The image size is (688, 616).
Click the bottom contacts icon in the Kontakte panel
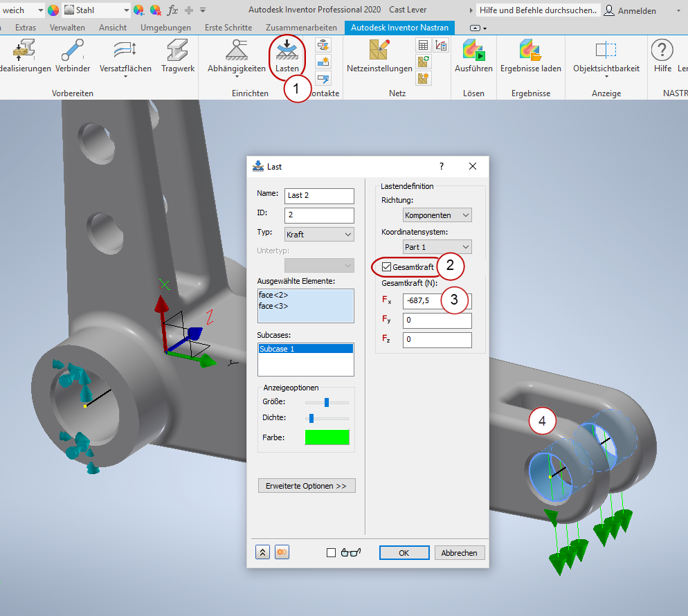pos(323,79)
